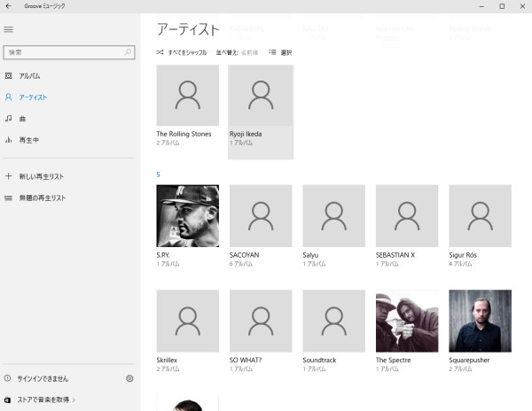Image resolution: width=532 pixels, height=411 pixels.
Task: Click SACOYAN artist name
Action: coord(244,255)
